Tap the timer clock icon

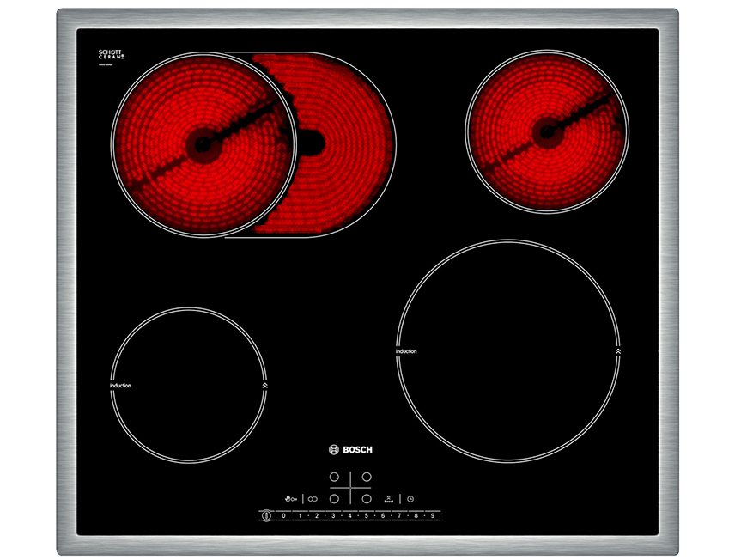tap(410, 498)
